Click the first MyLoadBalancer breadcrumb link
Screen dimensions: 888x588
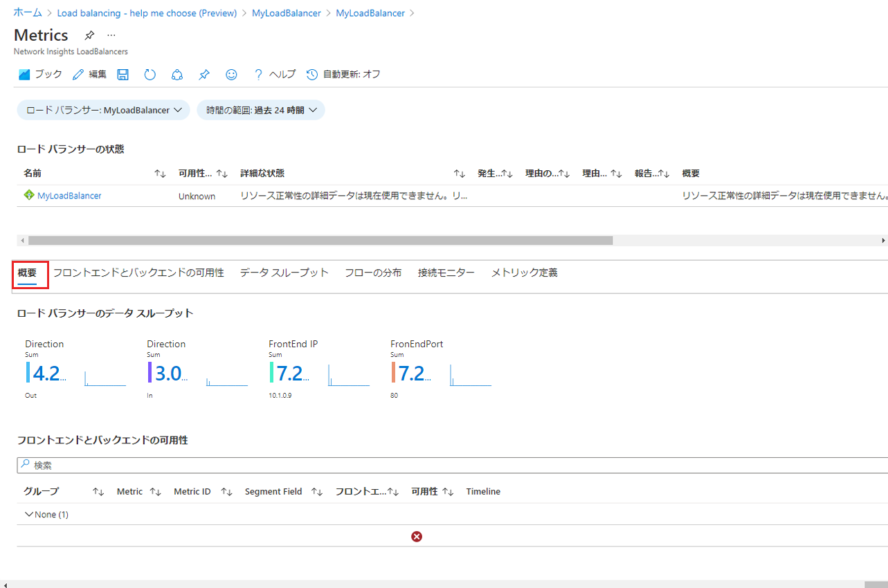287,13
